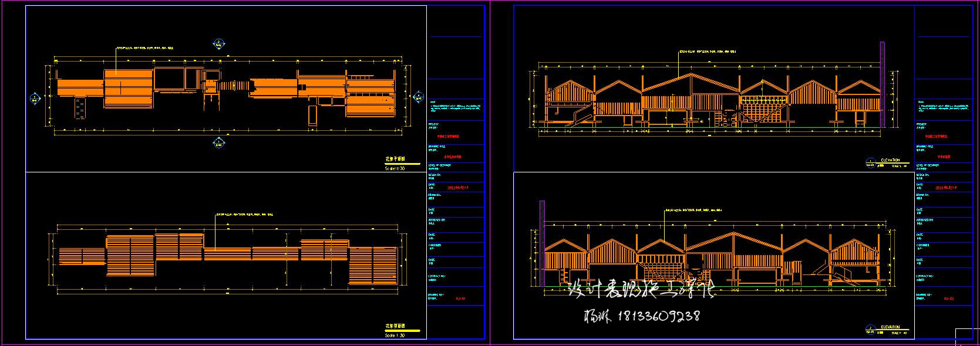Select red drawing number in right title block
The height and width of the screenshot is (346, 980).
pyautogui.click(x=948, y=299)
